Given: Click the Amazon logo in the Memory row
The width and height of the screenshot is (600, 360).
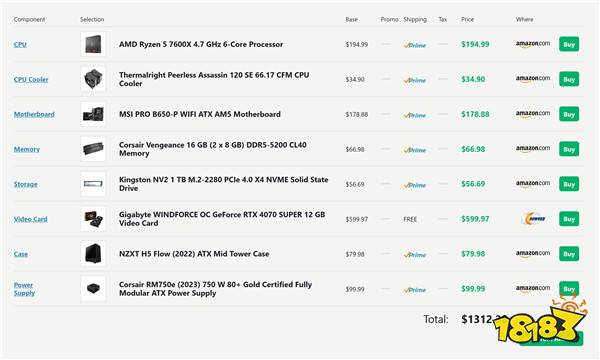Looking at the screenshot, I should click(533, 148).
